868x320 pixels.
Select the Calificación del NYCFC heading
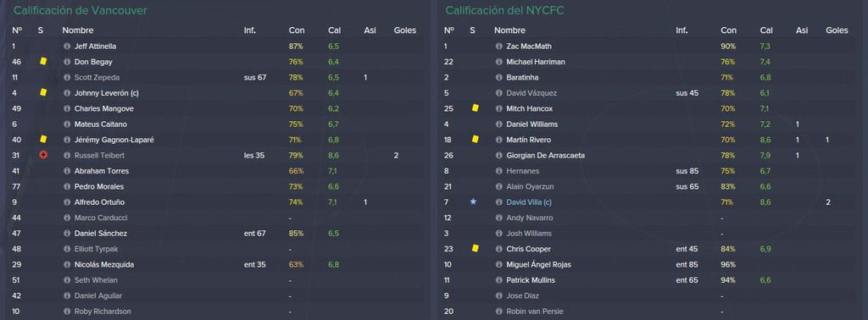(x=505, y=10)
